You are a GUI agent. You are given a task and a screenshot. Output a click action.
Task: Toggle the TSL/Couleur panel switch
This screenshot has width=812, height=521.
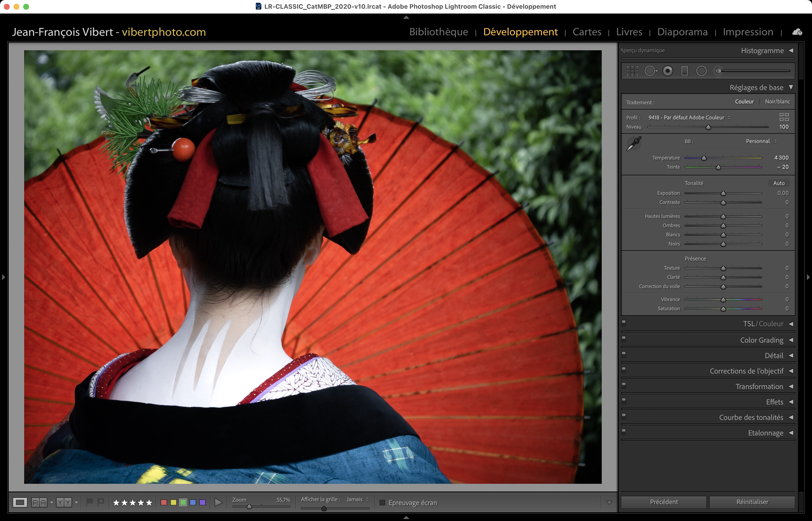pos(624,323)
